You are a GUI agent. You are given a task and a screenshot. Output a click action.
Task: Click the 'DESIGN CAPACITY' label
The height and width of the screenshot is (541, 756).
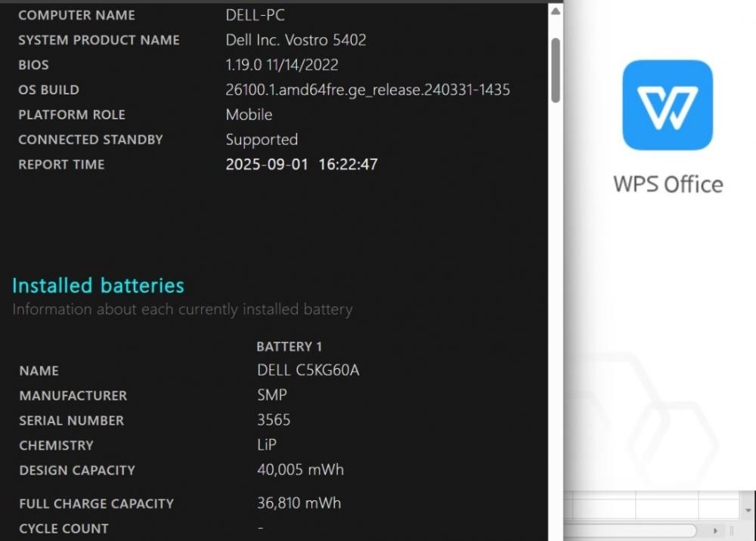(77, 471)
